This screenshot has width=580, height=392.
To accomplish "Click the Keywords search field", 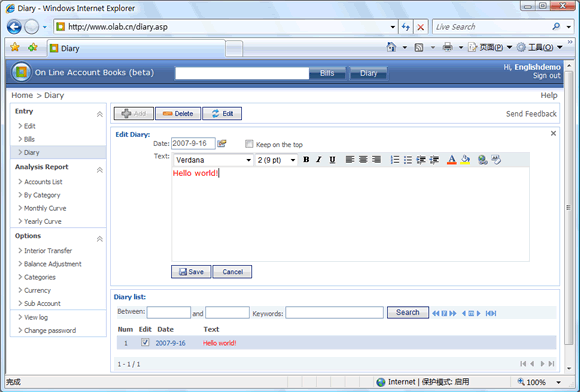I will coord(334,312).
